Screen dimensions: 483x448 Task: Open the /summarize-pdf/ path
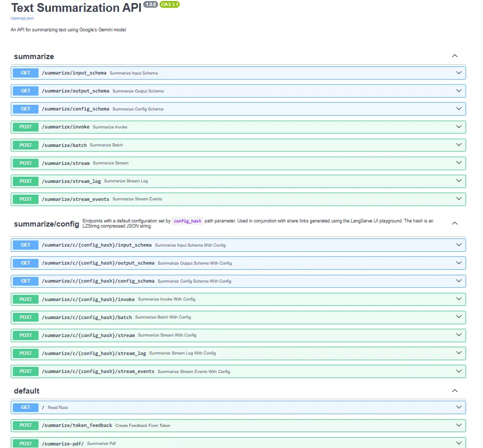click(63, 444)
